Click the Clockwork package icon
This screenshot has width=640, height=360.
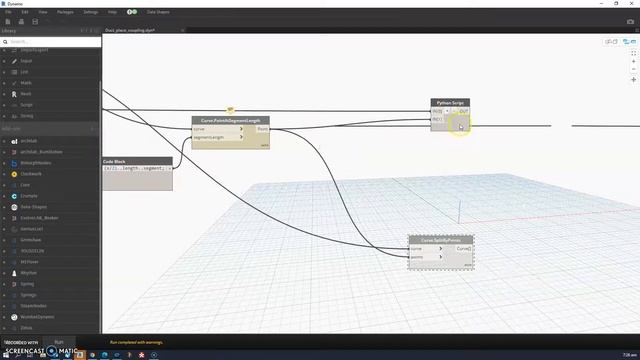(14, 174)
